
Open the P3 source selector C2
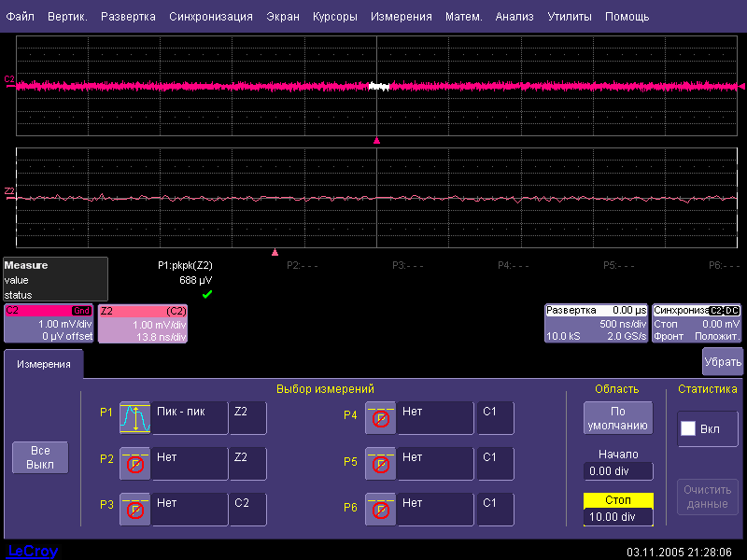(x=247, y=510)
